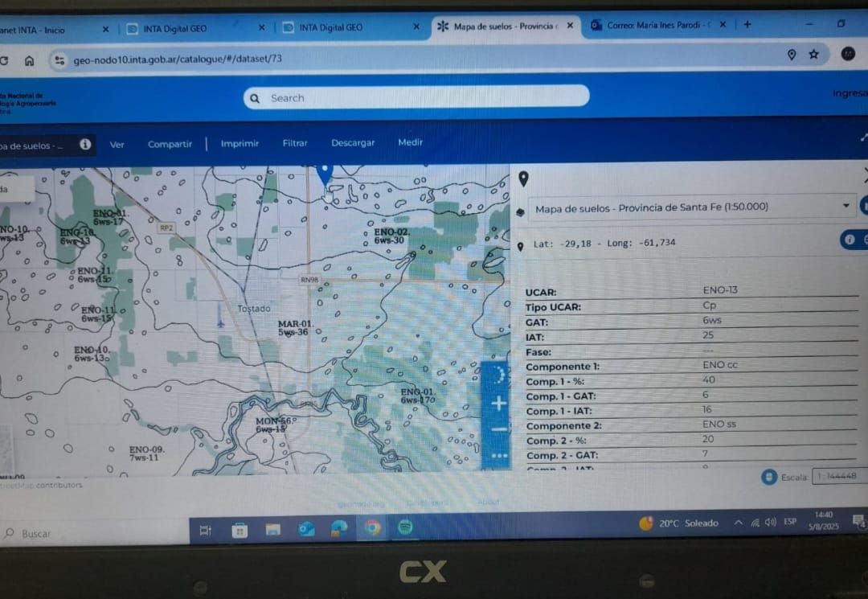The height and width of the screenshot is (599, 868).
Task: Click the browser home button
Action: (x=29, y=59)
